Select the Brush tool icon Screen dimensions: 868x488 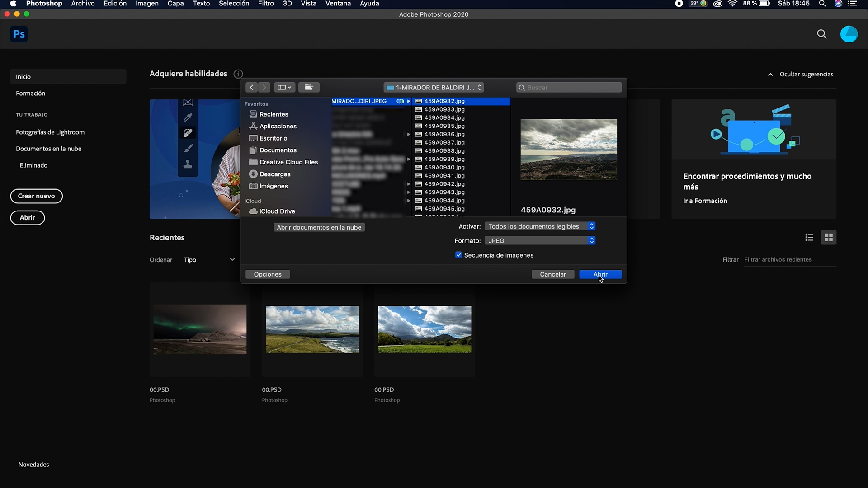(x=188, y=148)
